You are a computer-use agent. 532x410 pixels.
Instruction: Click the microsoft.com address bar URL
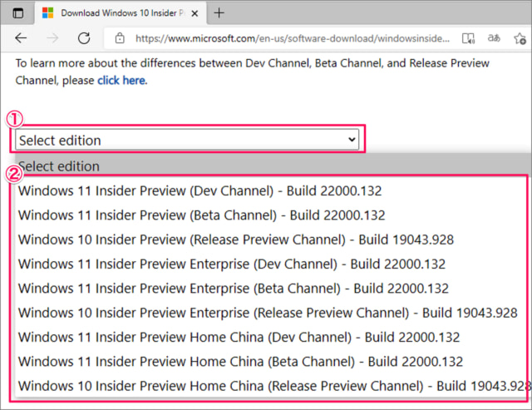[x=292, y=38]
